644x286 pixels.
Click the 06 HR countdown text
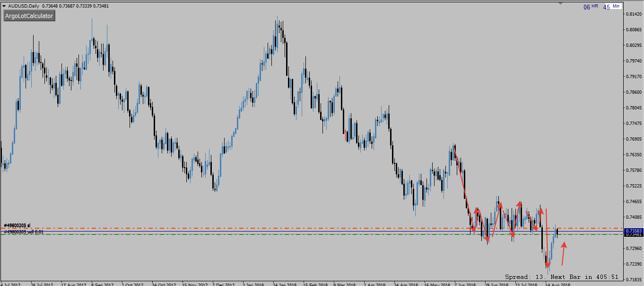591,7
